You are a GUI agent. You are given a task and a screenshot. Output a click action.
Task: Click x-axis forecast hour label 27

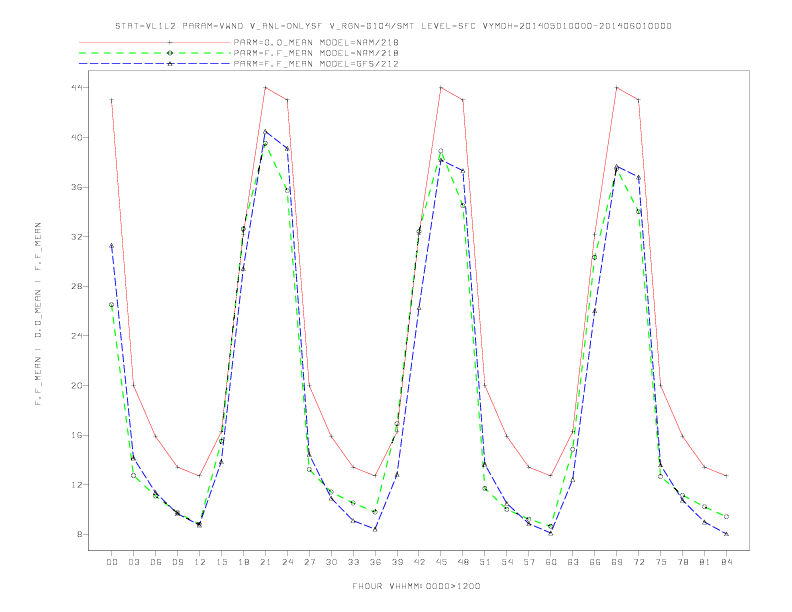click(x=309, y=562)
